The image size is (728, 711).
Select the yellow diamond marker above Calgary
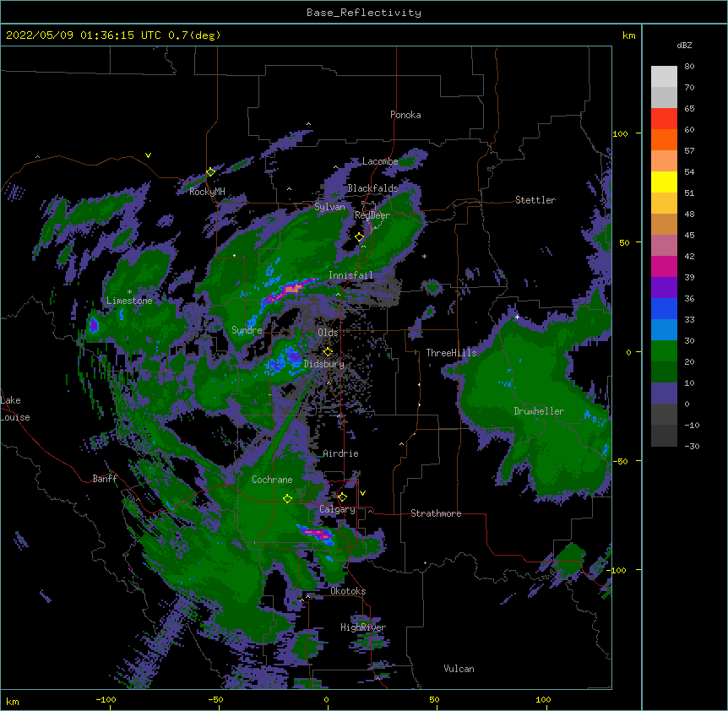click(342, 497)
